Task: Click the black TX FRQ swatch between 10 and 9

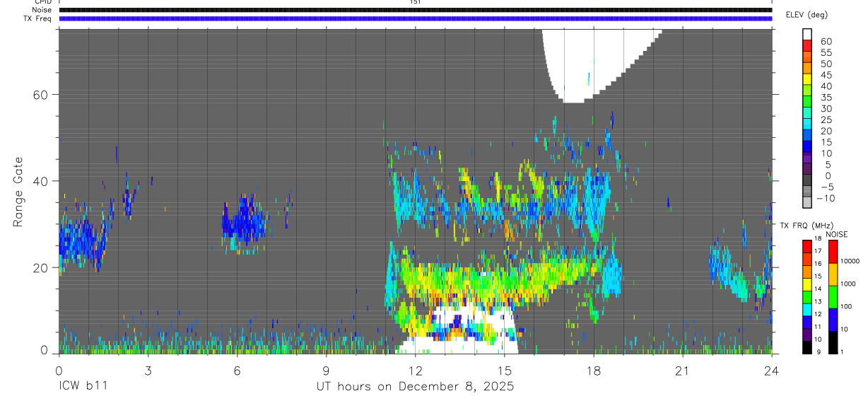Action: point(807,347)
